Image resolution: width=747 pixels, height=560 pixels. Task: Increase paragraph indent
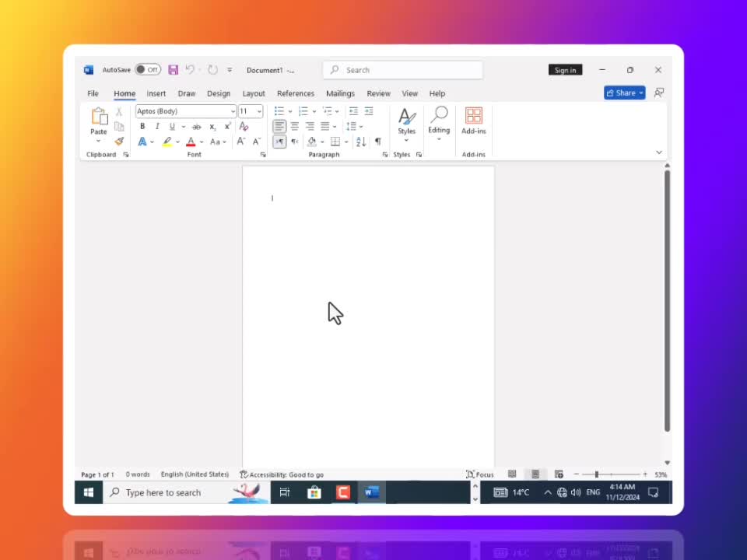coord(369,111)
